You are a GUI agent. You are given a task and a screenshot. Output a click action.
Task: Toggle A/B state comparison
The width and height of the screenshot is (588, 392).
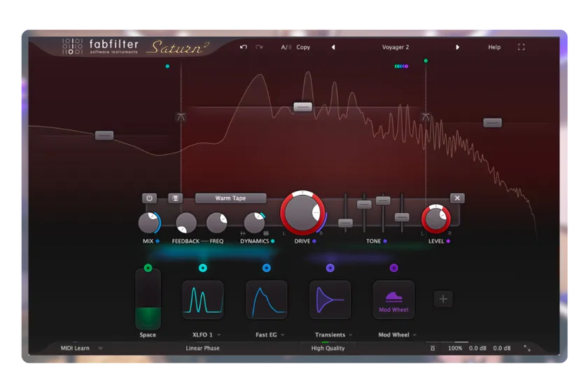click(286, 48)
